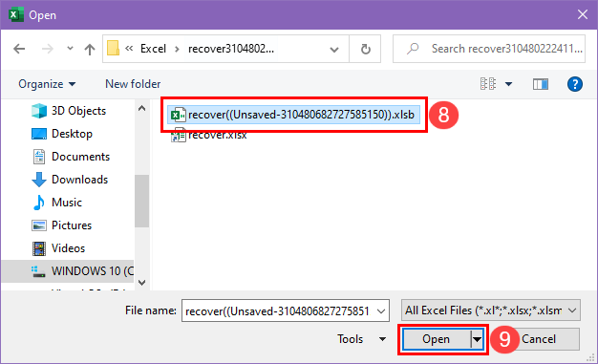598x364 pixels.
Task: Click the recover.xlsx shortcut icon
Action: pos(178,136)
